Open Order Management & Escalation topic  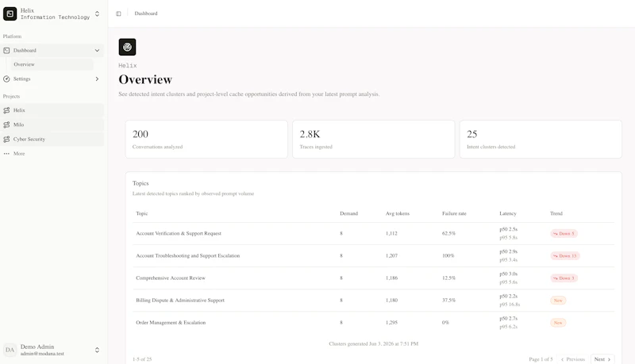[x=171, y=322]
